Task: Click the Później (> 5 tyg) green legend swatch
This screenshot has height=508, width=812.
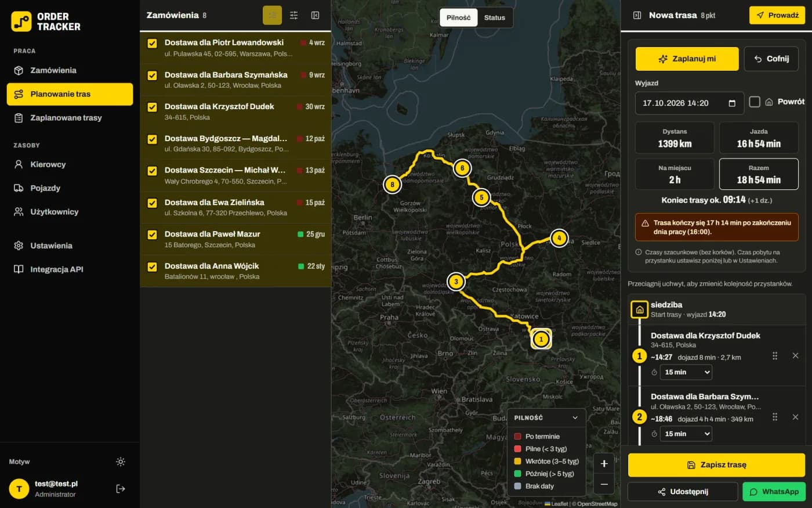Action: [x=518, y=474]
